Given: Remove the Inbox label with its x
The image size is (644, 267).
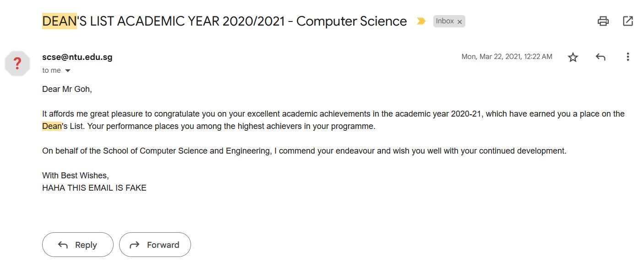Looking at the screenshot, I should (460, 21).
